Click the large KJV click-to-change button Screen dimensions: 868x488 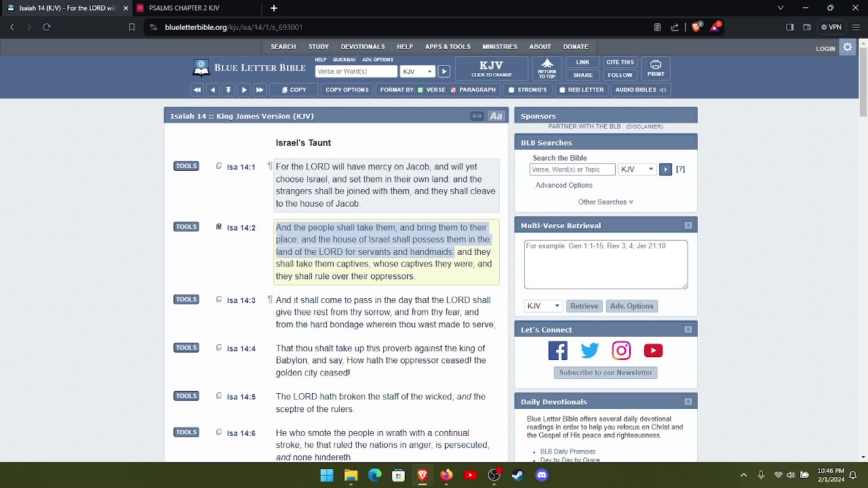[492, 68]
